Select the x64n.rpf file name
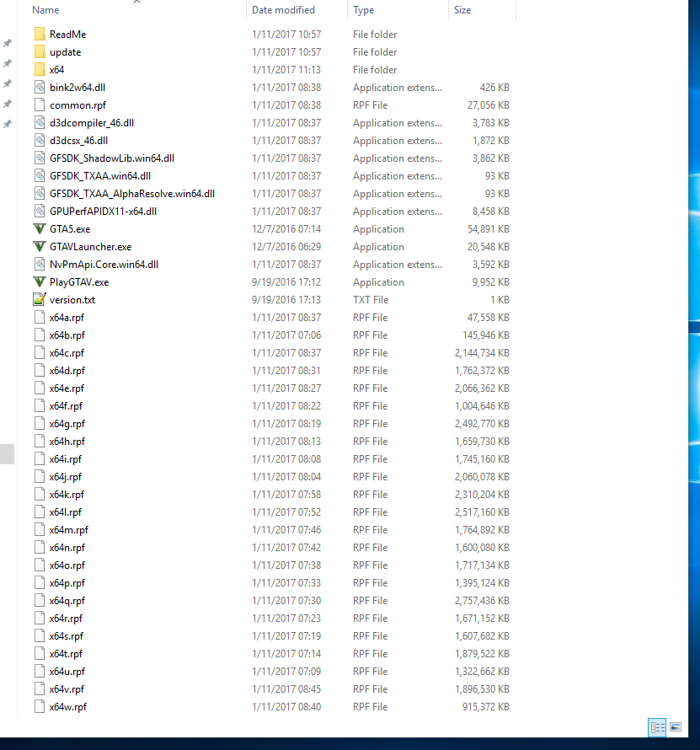This screenshot has height=750, width=700. tap(67, 548)
